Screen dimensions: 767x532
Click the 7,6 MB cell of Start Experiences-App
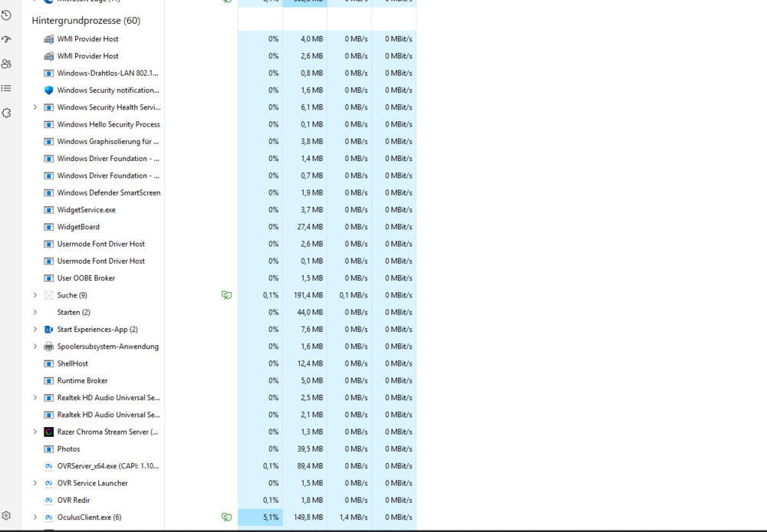pyautogui.click(x=304, y=329)
